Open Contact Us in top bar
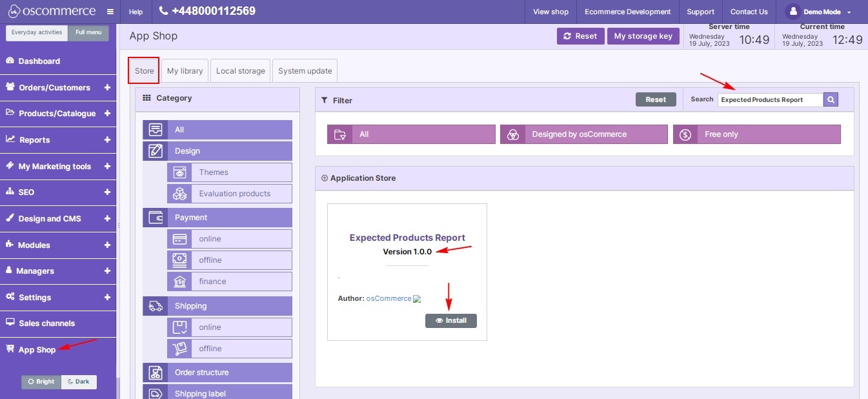Viewport: 868px width, 399px height. pos(749,12)
